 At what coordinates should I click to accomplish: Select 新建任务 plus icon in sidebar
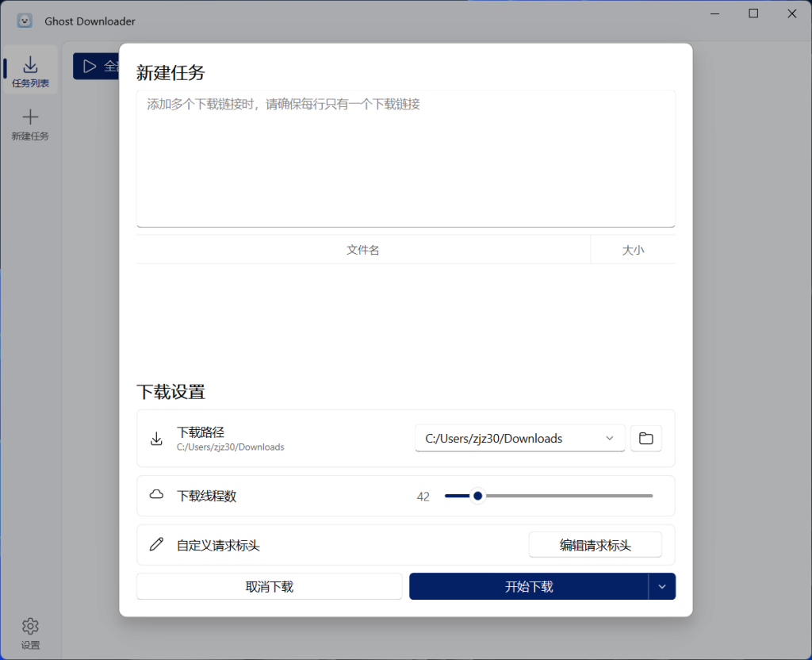tap(30, 118)
